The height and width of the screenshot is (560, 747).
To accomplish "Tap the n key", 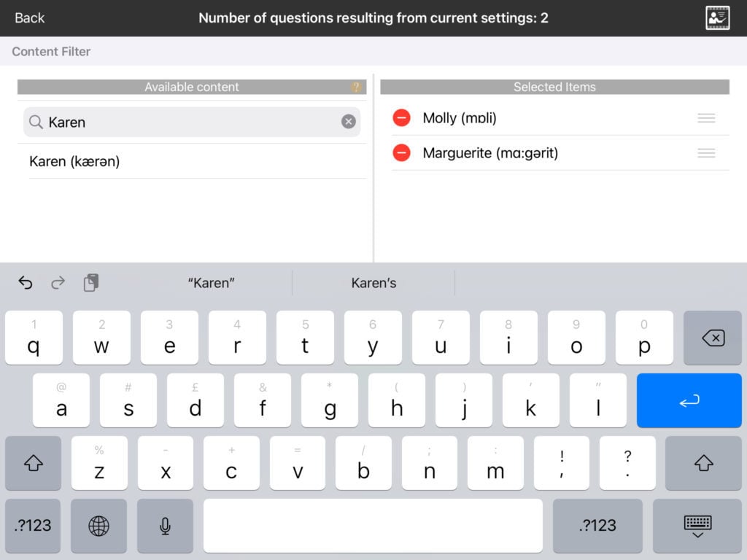I will click(x=429, y=463).
